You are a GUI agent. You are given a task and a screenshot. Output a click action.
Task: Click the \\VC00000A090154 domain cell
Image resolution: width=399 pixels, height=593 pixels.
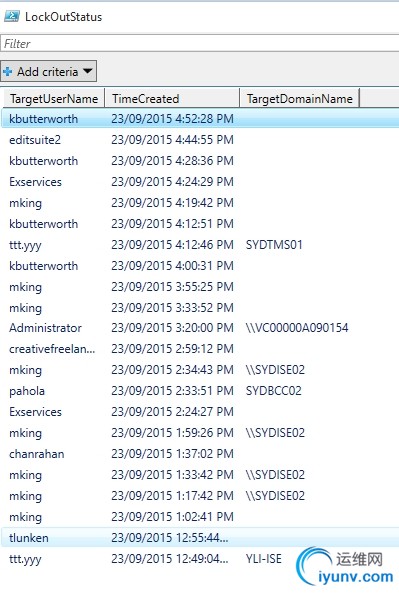tap(297, 328)
